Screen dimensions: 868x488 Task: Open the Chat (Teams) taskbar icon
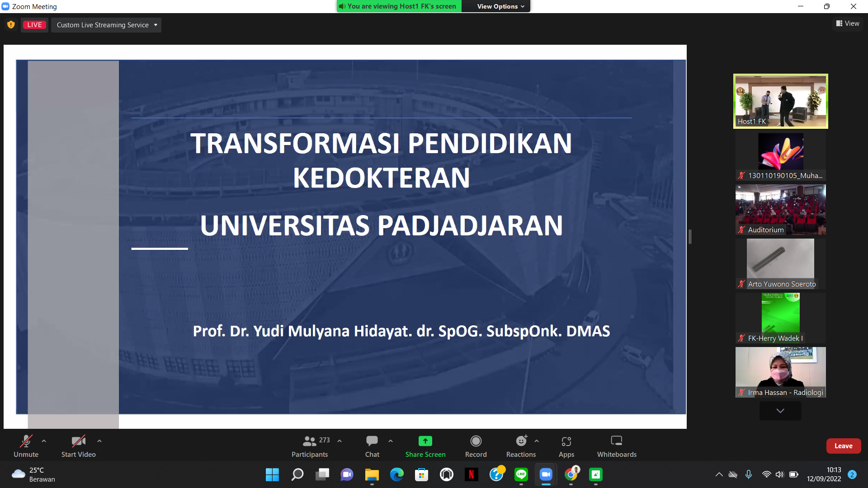point(347,474)
